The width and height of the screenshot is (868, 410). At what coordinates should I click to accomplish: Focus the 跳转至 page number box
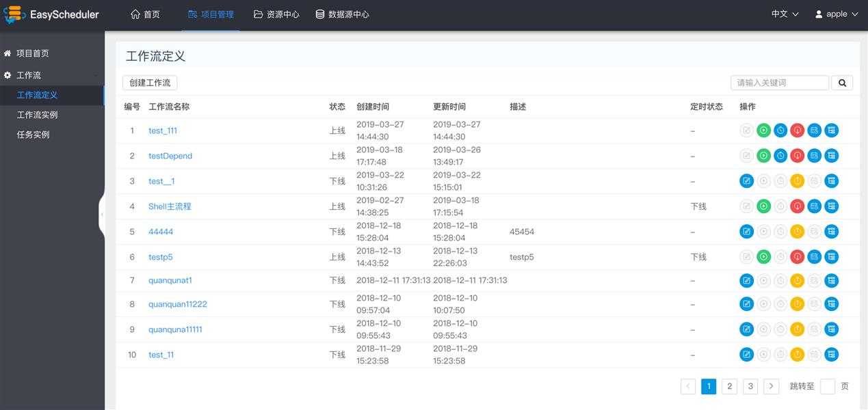828,386
